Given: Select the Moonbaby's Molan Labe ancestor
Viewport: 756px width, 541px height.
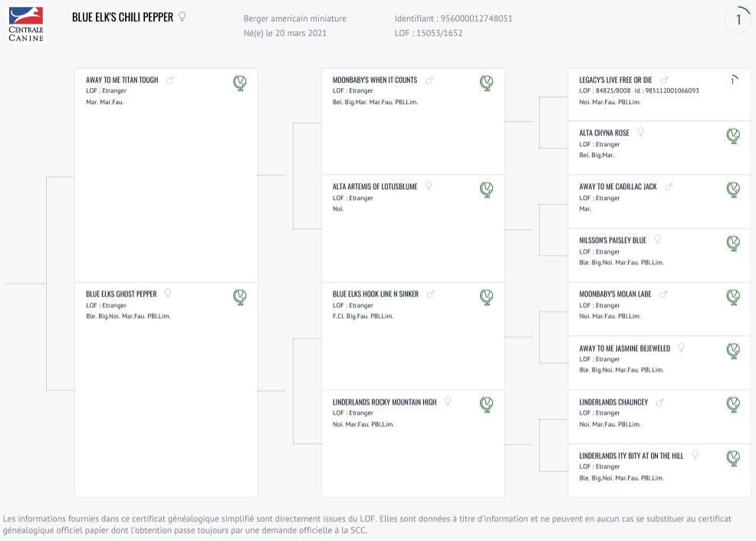Looking at the screenshot, I should (x=615, y=293).
